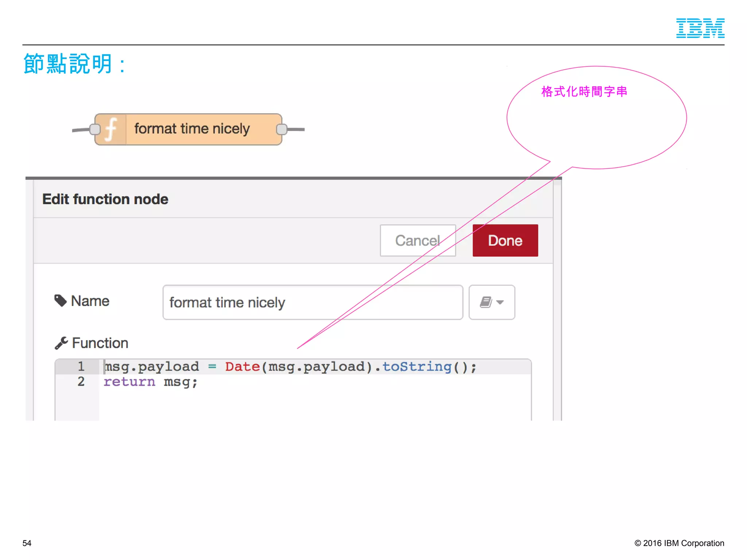The width and height of the screenshot is (747, 560).
Task: Click the pink callout bubble text
Action: pyautogui.click(x=584, y=92)
